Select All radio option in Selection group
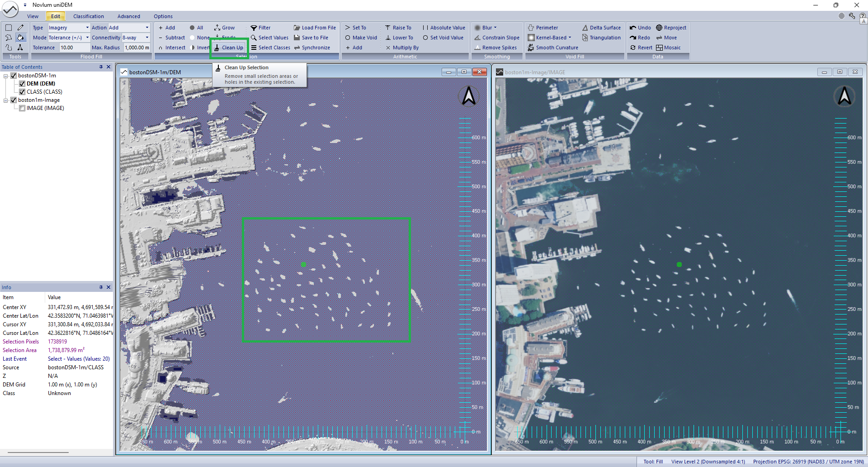 pos(196,28)
